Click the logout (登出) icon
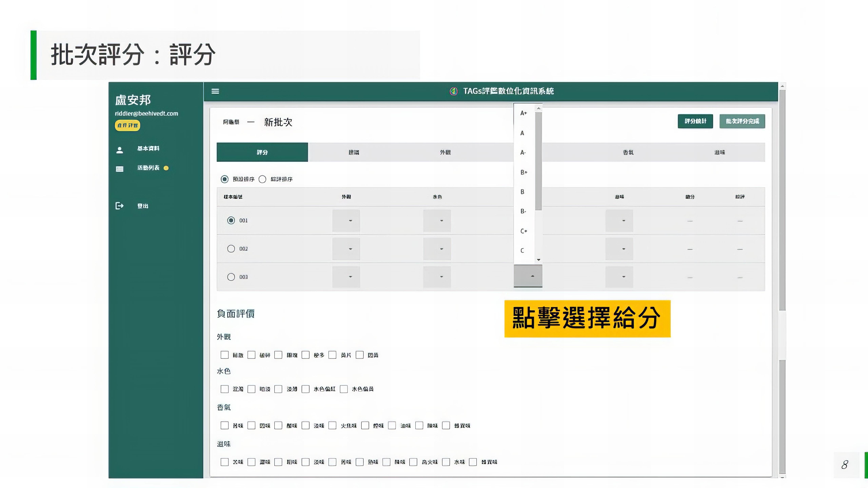Image resolution: width=868 pixels, height=488 pixels. point(120,206)
